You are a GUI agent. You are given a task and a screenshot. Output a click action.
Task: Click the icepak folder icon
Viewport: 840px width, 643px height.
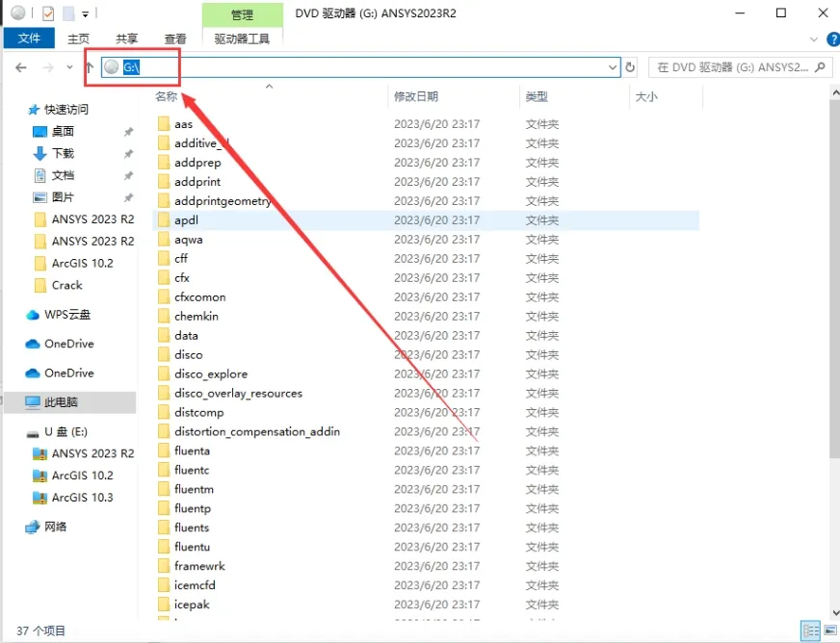(x=164, y=604)
